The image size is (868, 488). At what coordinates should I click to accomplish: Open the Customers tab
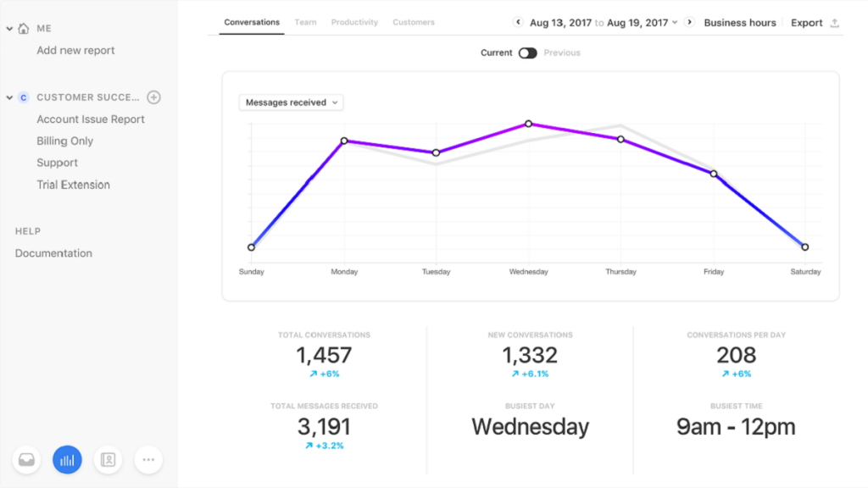pos(414,23)
